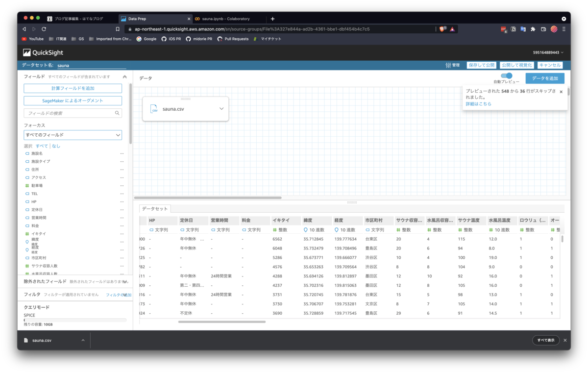Close the downloads bar
588x373 pixels.
coord(565,340)
